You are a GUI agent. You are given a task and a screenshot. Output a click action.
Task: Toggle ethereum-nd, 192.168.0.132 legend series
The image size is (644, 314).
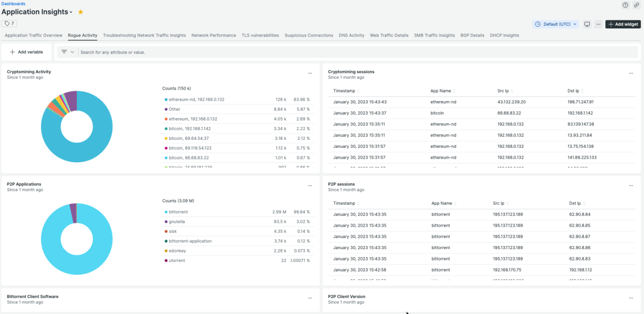pyautogui.click(x=196, y=99)
